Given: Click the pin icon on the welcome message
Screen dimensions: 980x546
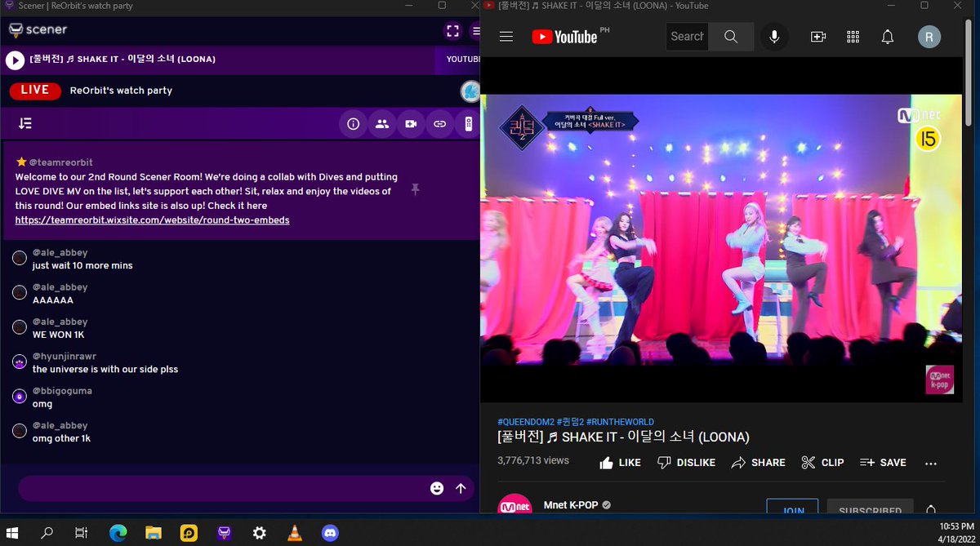Looking at the screenshot, I should pos(415,189).
